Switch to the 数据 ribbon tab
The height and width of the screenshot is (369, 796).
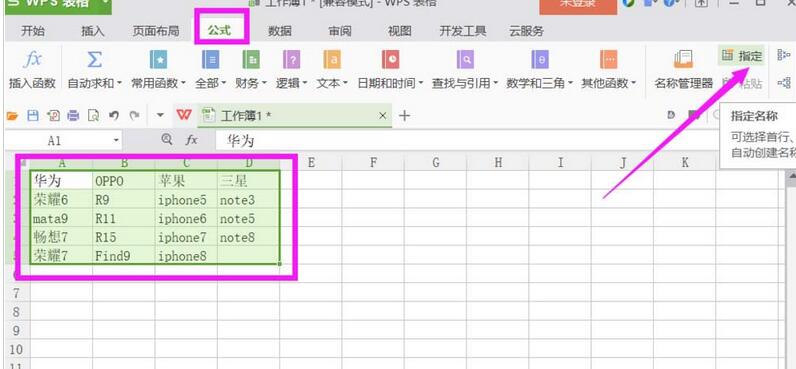280,31
